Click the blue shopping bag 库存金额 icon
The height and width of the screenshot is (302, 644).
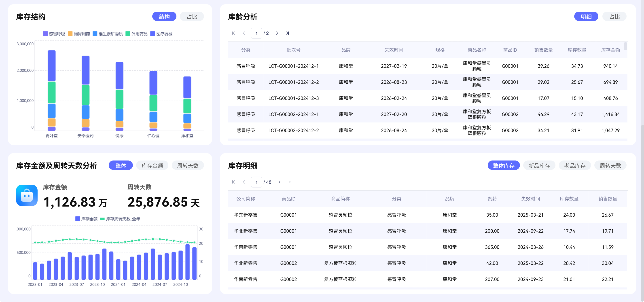pos(27,195)
